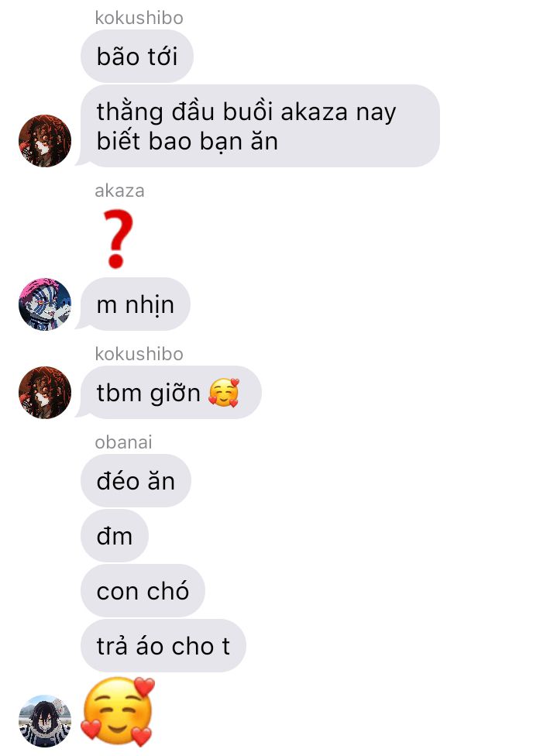Open akaza's striped-face profile picture
The width and height of the screenshot is (557, 756).
[x=45, y=304]
